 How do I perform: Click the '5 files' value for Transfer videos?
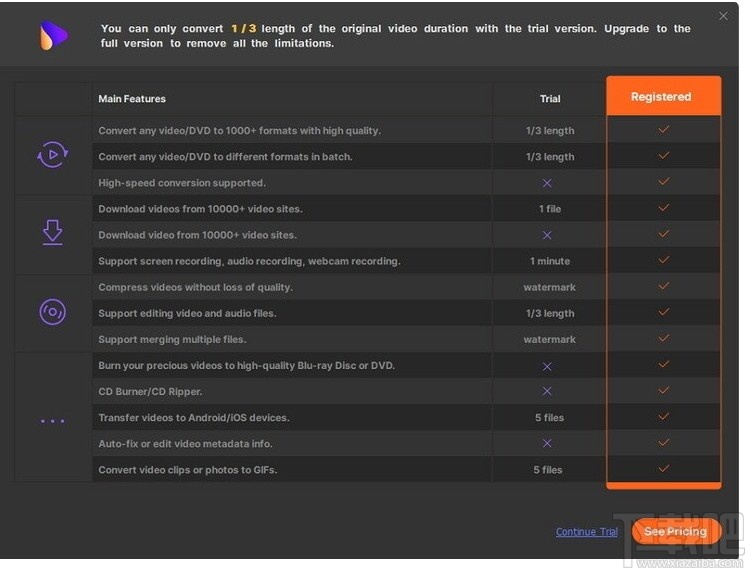click(x=549, y=418)
